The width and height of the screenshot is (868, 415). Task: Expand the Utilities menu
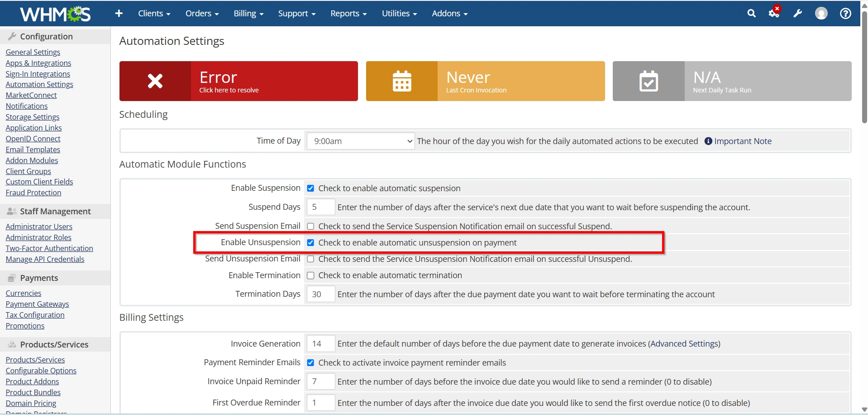(399, 14)
